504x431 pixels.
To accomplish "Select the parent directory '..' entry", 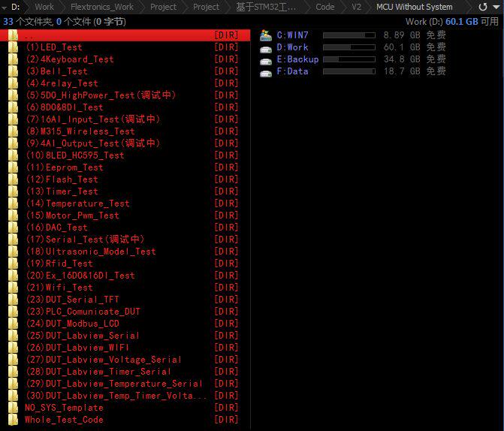I will point(125,35).
